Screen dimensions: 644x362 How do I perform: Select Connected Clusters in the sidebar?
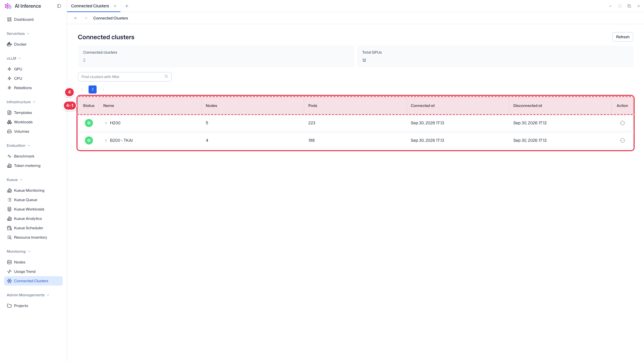[x=33, y=281]
